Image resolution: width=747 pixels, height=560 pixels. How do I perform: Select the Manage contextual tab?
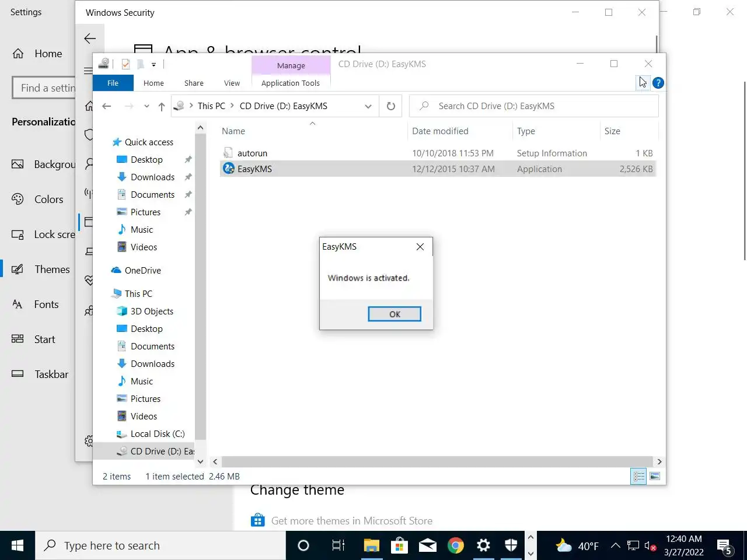pyautogui.click(x=291, y=65)
